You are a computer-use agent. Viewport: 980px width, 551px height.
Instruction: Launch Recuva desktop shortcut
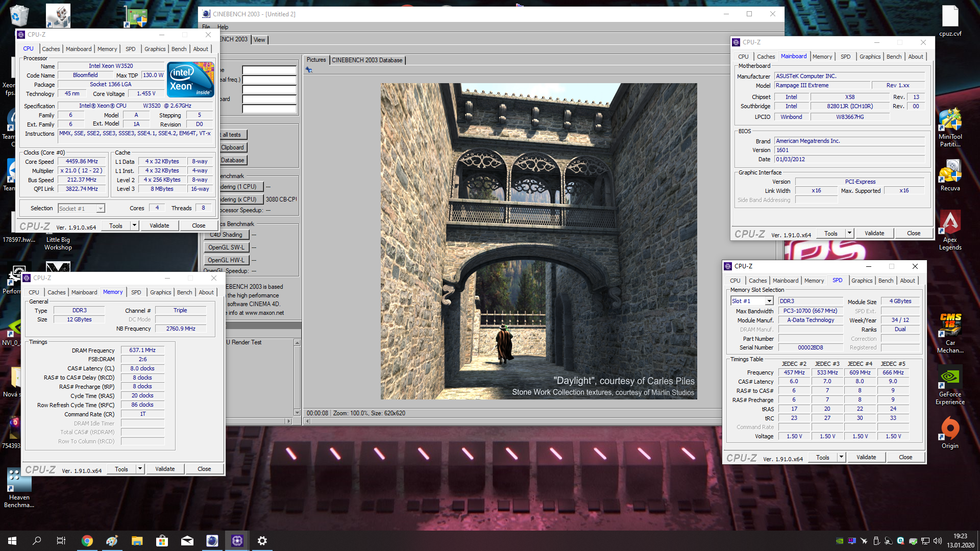pyautogui.click(x=950, y=175)
